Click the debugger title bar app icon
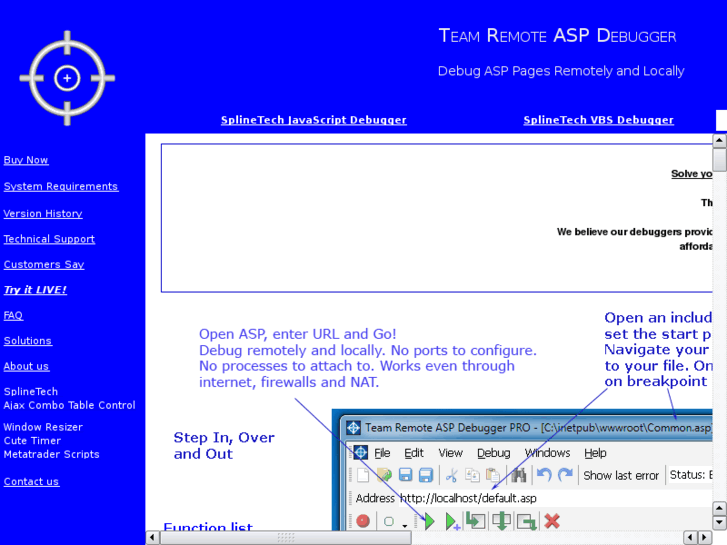 coord(353,428)
